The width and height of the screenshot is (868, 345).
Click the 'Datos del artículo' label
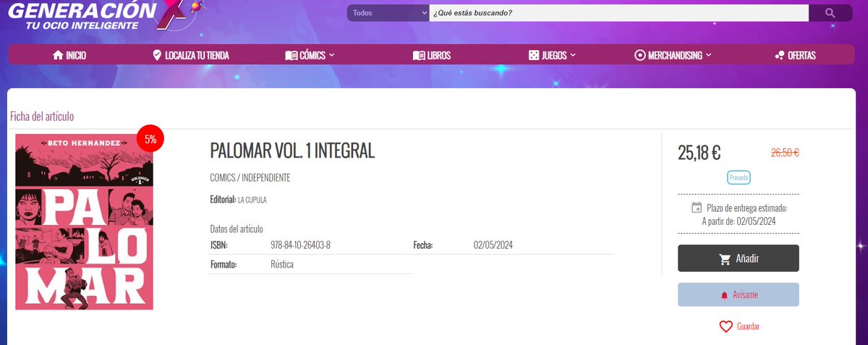tap(237, 229)
